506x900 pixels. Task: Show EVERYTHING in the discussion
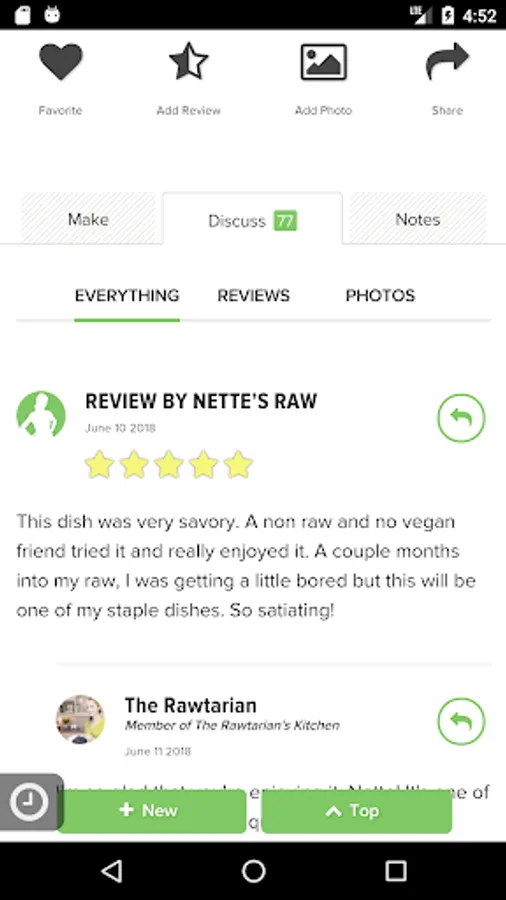point(127,296)
